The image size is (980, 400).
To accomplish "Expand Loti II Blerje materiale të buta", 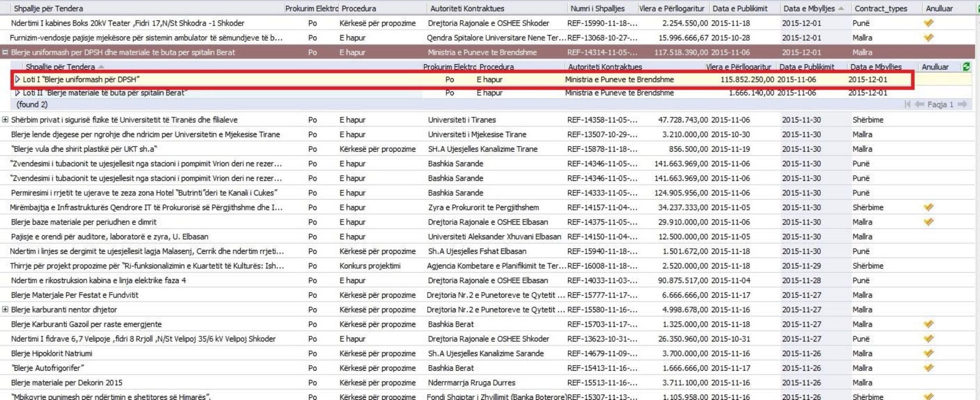I will click(x=18, y=93).
